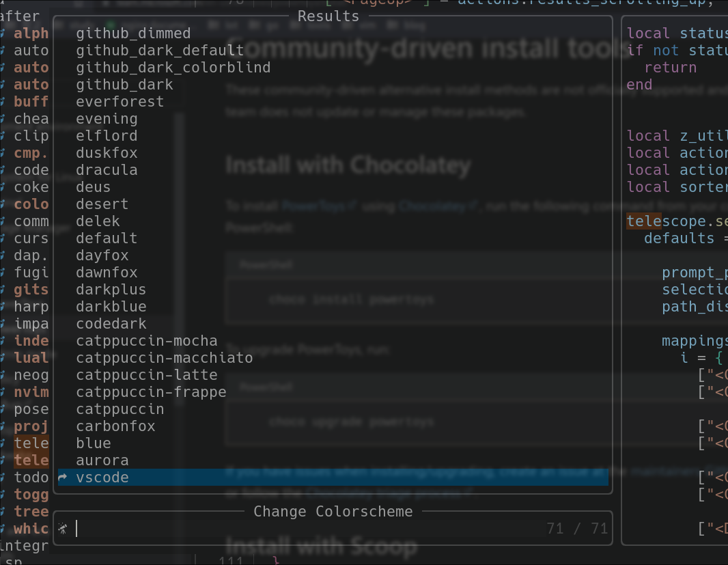Open the 'todo' file in sidebar
The width and height of the screenshot is (728, 565).
pos(31,477)
